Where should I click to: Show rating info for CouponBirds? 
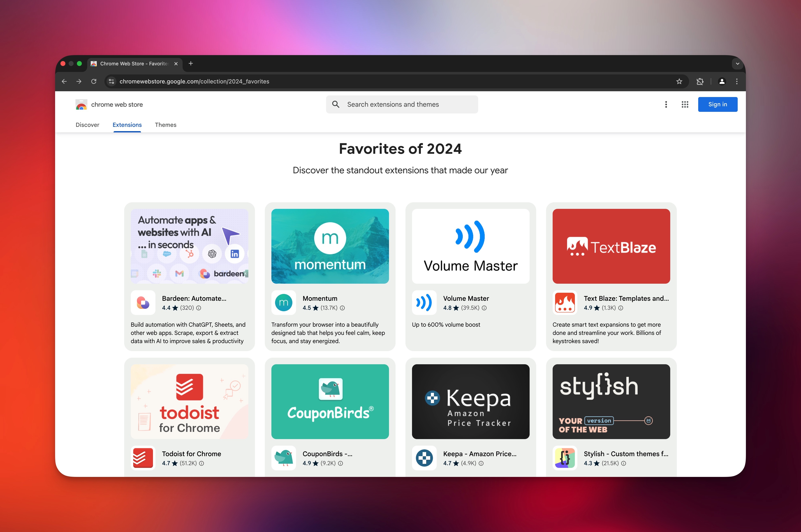point(340,464)
